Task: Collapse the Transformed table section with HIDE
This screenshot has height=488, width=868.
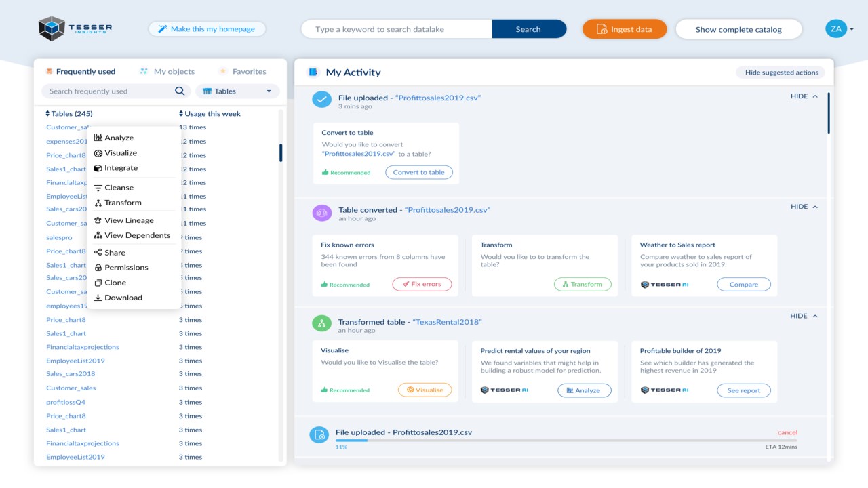Action: [x=804, y=316]
